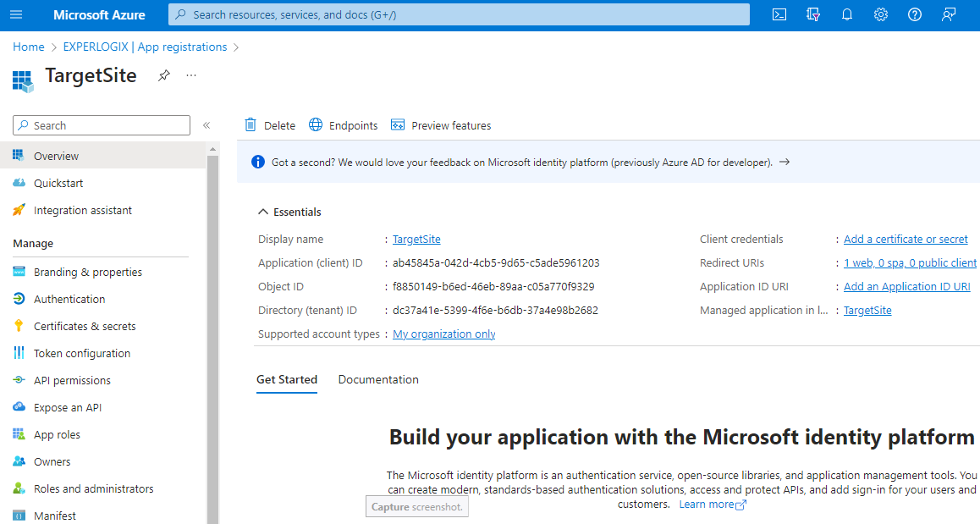The image size is (980, 524).
Task: Open the portal hamburger menu
Action: 16,14
